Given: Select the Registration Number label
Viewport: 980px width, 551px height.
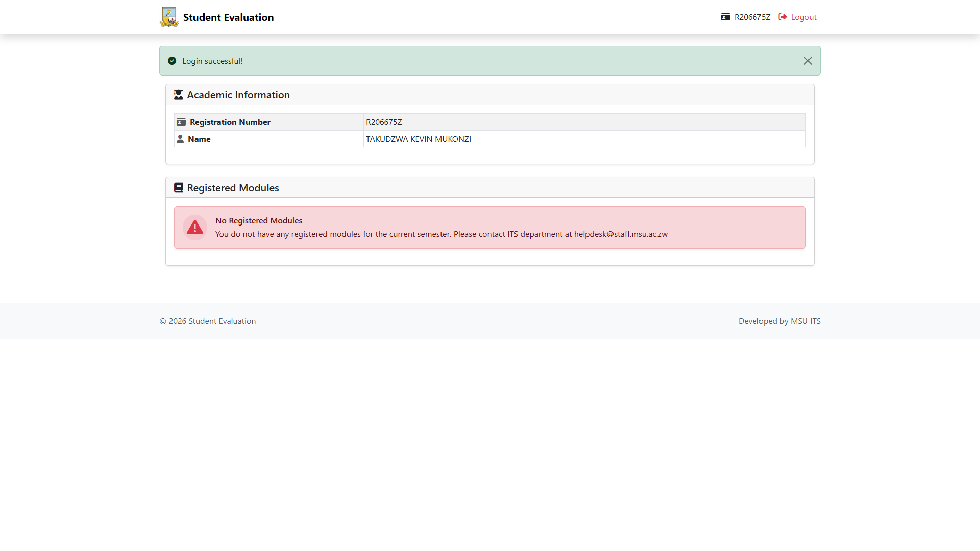Looking at the screenshot, I should [x=230, y=122].
